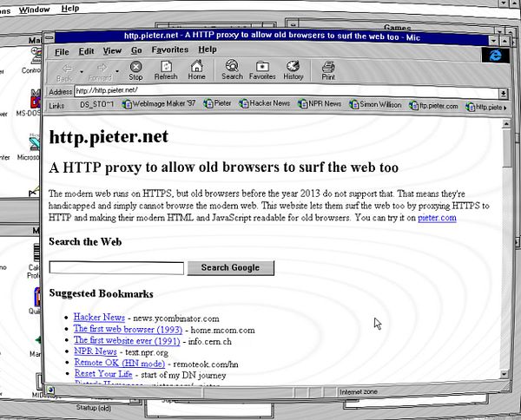
Task: Click the Forward toolbar arrow
Action: [x=101, y=72]
